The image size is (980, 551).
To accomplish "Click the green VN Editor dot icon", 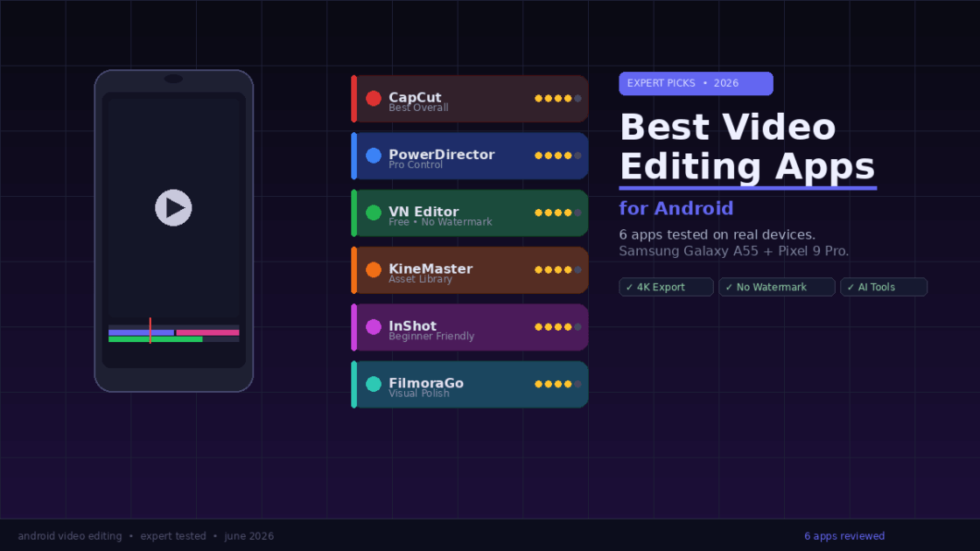I will click(373, 213).
